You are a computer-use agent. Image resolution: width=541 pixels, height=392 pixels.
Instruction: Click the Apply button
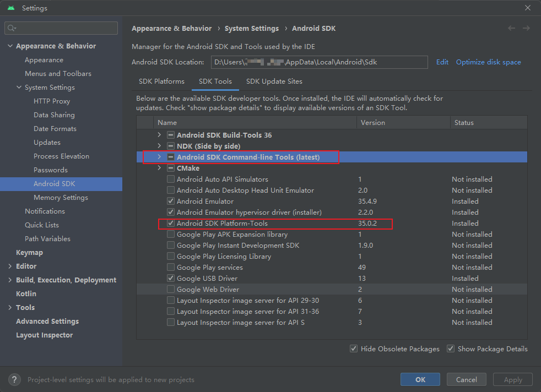click(513, 379)
